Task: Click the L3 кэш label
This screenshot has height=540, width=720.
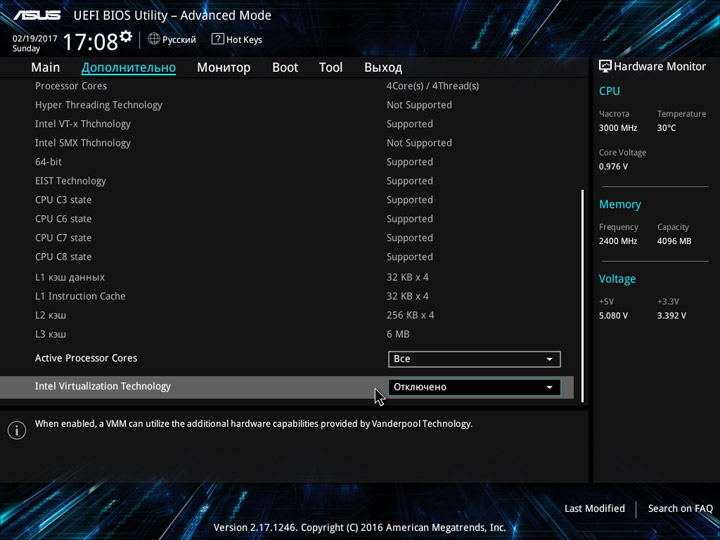Action: tap(51, 334)
